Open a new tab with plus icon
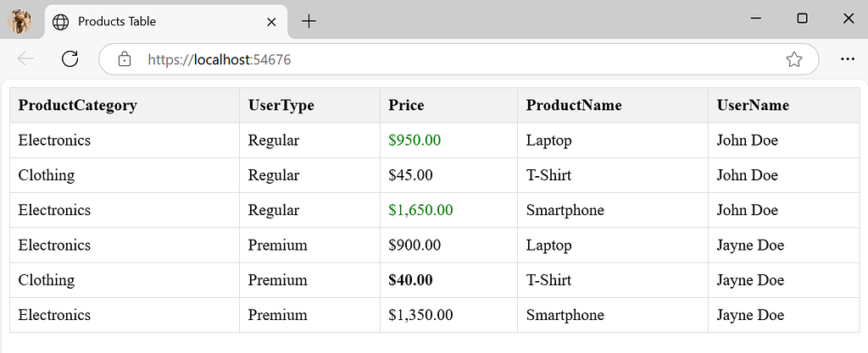The width and height of the screenshot is (868, 353). 309,21
